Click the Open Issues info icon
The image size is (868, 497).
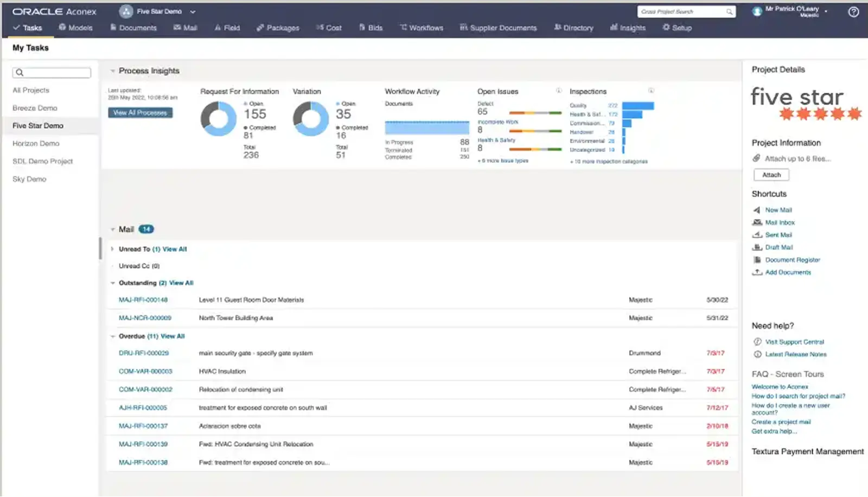[x=559, y=91]
